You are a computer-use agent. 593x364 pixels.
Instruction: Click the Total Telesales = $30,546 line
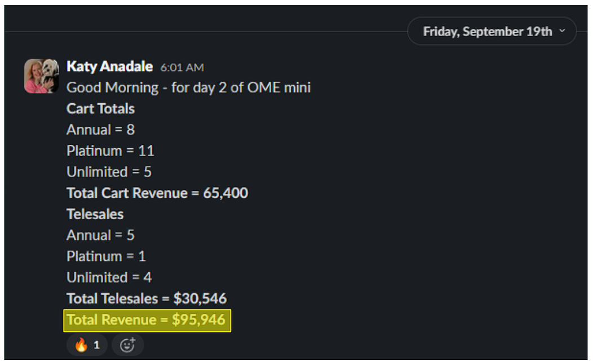[x=147, y=299]
